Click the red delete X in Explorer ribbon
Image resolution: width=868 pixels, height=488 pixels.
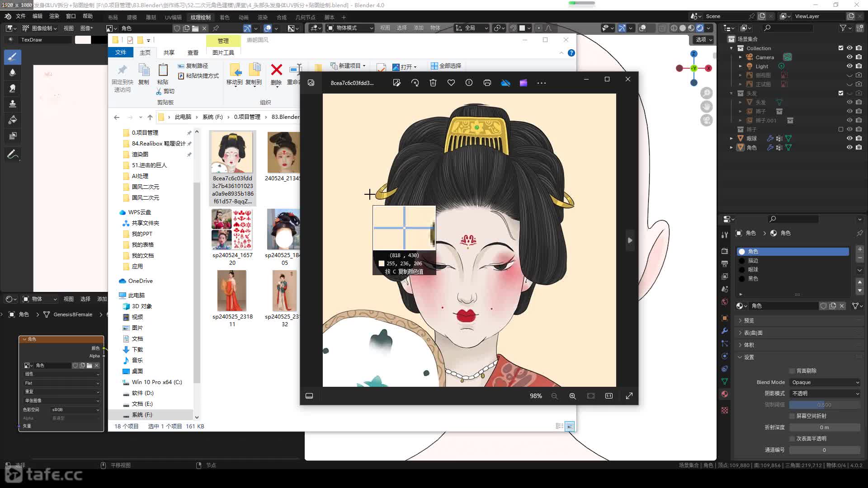click(276, 70)
